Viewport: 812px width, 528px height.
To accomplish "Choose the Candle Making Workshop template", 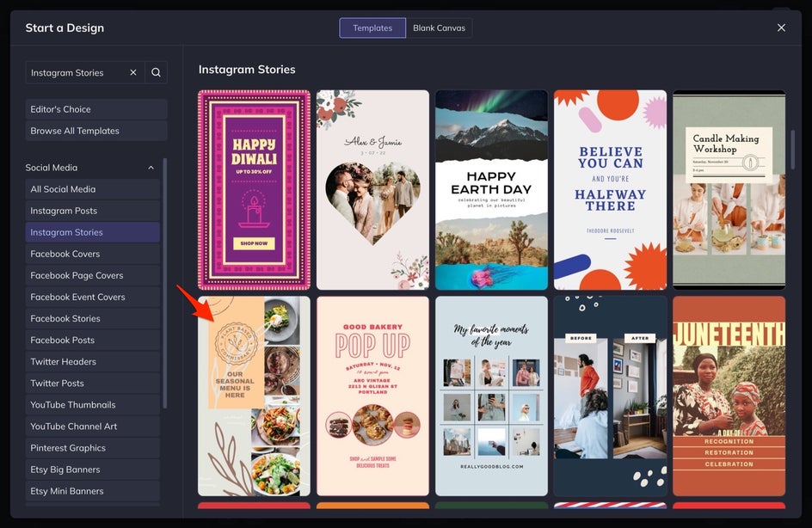I will [729, 190].
